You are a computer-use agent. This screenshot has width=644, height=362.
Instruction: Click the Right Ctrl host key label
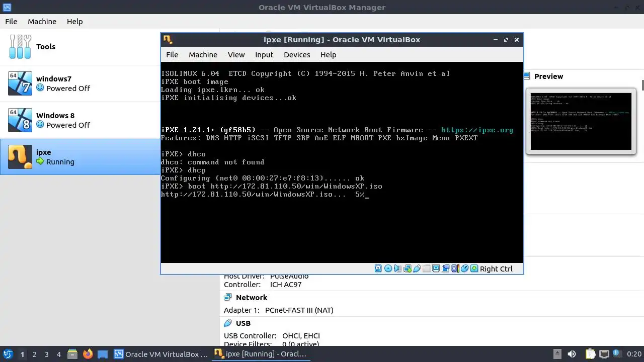pos(496,268)
